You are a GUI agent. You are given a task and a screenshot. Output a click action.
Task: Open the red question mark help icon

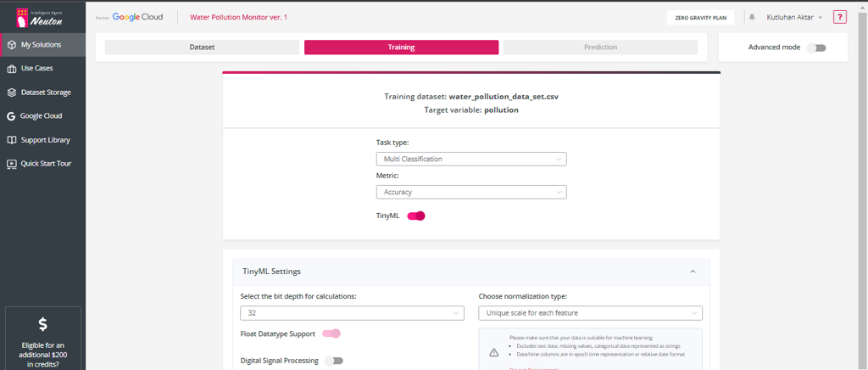point(839,17)
